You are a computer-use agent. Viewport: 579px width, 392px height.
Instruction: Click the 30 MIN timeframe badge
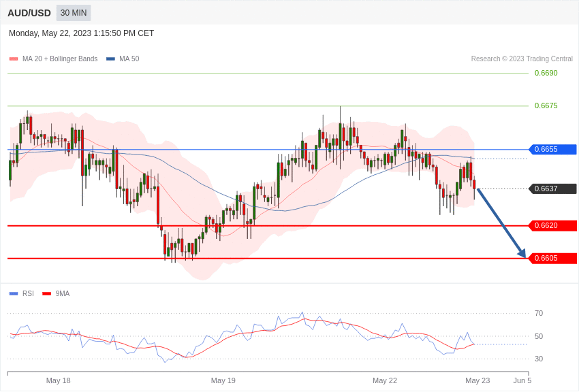point(74,13)
